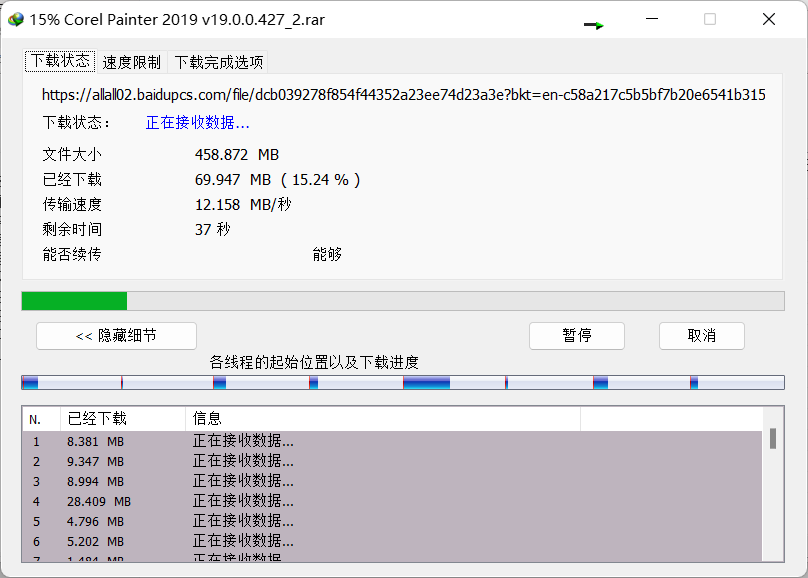Minimize the download window
Image resolution: width=808 pixels, height=578 pixels.
pyautogui.click(x=652, y=19)
